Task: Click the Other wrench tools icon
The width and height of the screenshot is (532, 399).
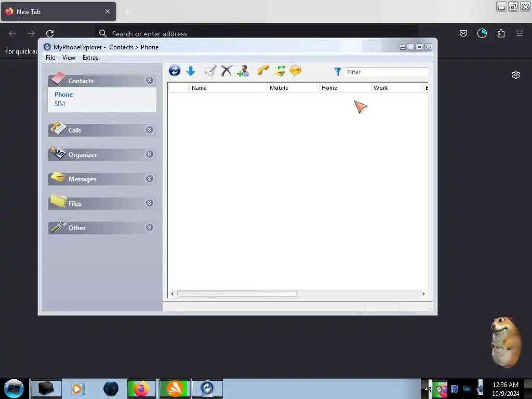Action: pos(58,227)
